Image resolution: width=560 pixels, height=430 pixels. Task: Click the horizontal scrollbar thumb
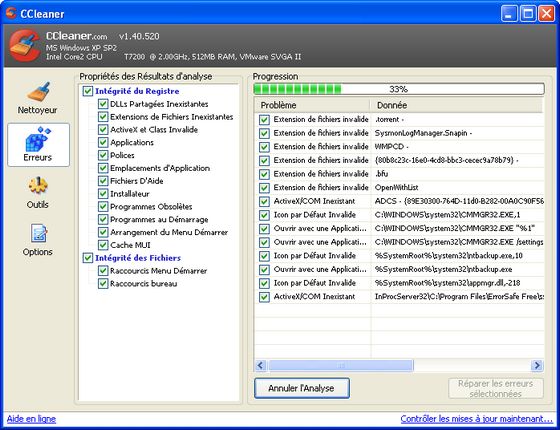point(341,365)
